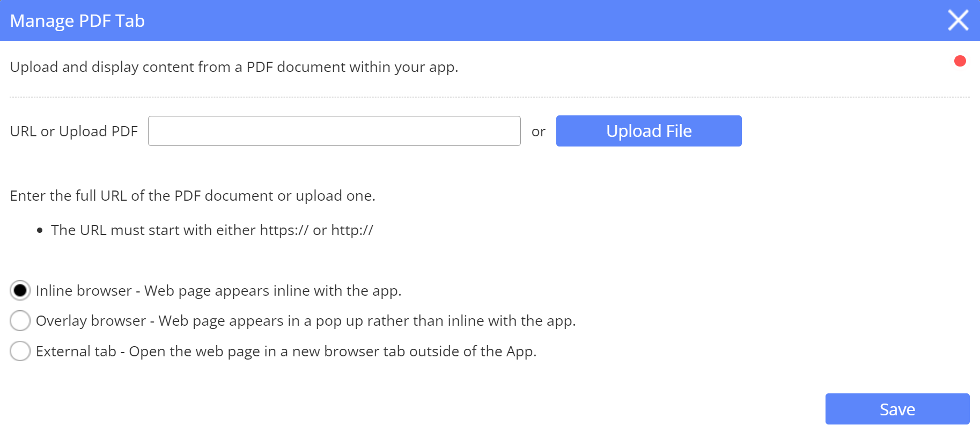Click the "or" text beside Upload File
This screenshot has height=432, width=980.
tap(538, 132)
